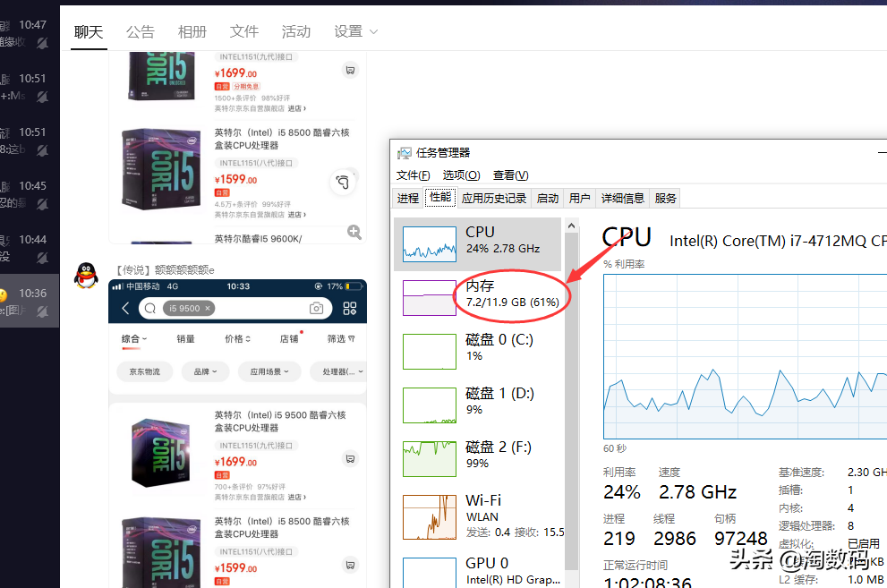
Task: Open 应用历史记录 tab in Task Manager
Action: (x=494, y=198)
